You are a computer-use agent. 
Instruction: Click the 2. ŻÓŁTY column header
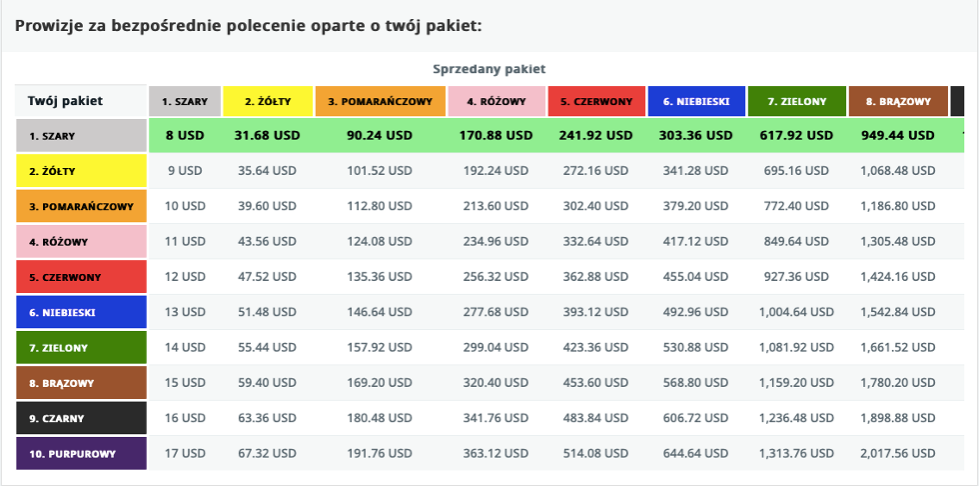point(268,101)
